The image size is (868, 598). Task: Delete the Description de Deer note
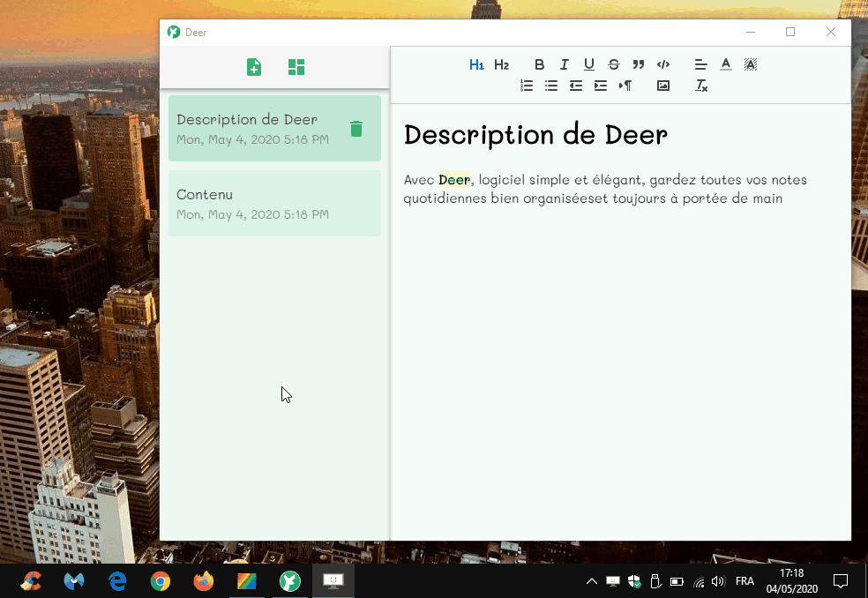pos(356,129)
